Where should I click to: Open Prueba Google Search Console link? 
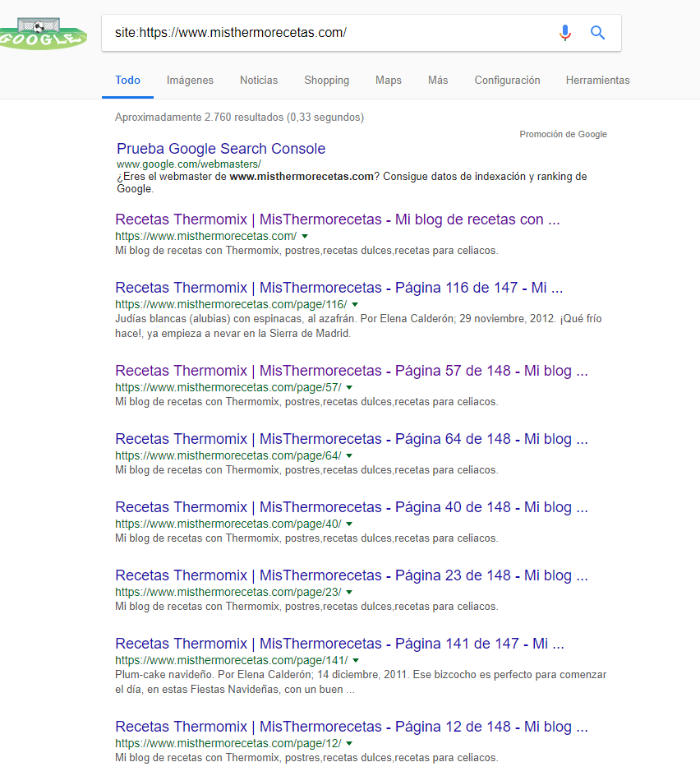pos(221,149)
